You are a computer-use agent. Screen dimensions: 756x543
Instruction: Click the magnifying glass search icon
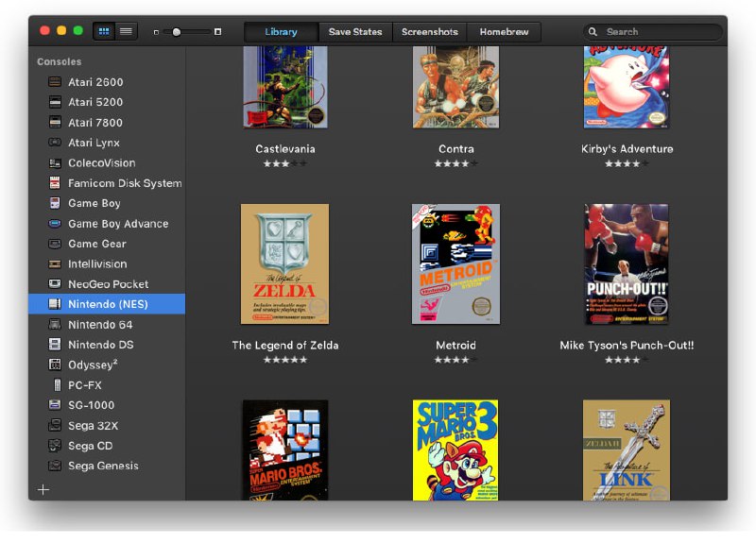point(593,32)
